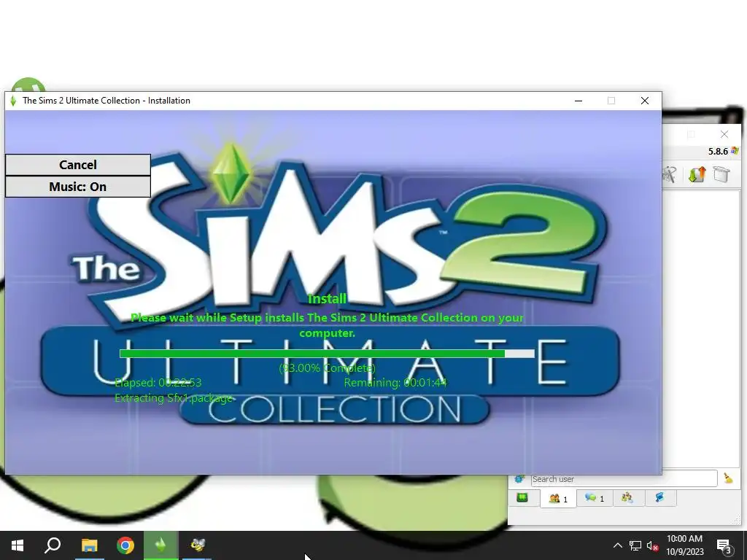This screenshot has height=560, width=747.
Task: Click the tools icon beside the transfer arrows
Action: [x=669, y=174]
